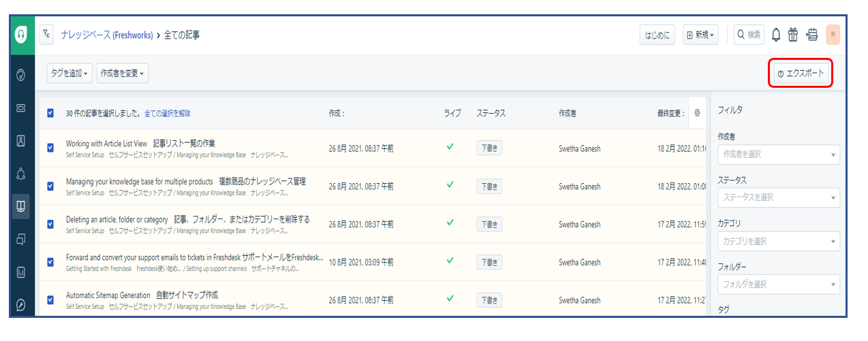Image resolution: width=868 pixels, height=341 pixels.
Task: Open the フォルダを選択 filter dropdown
Action: coord(779,284)
